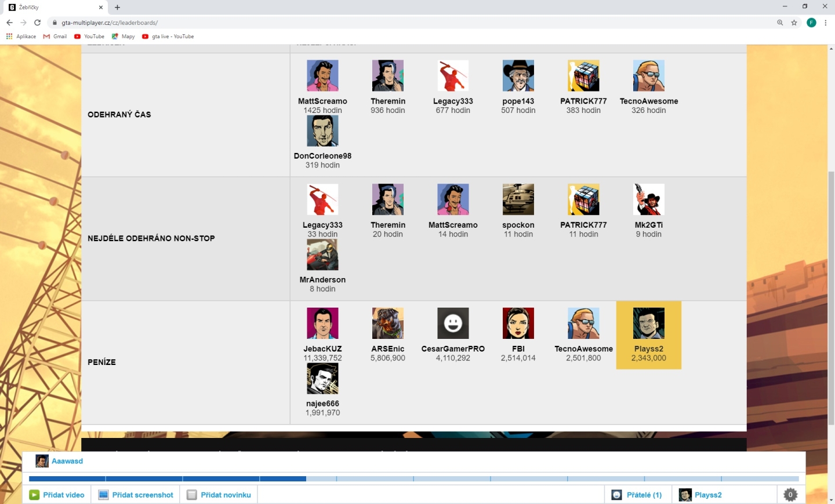Open MattScreamo avatar with 14 hodin
The height and width of the screenshot is (504, 835).
pyautogui.click(x=453, y=199)
